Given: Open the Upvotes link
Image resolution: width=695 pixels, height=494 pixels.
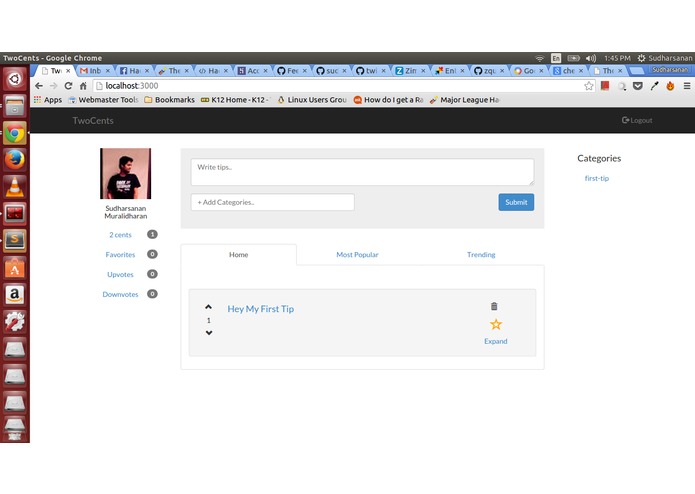Looking at the screenshot, I should (x=120, y=275).
